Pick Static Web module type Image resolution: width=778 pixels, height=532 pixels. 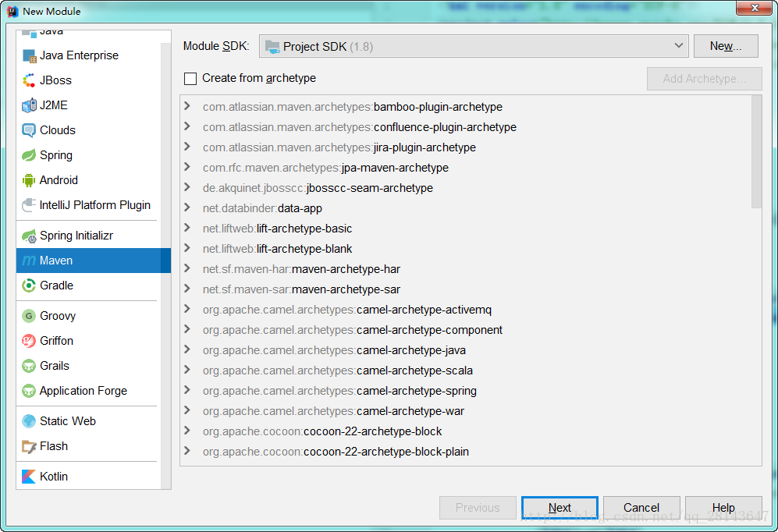[89, 421]
